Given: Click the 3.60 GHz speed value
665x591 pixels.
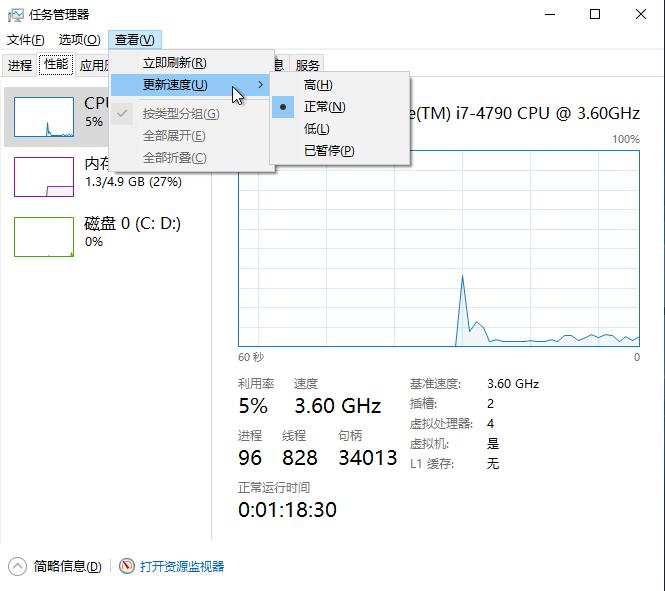Looking at the screenshot, I should coord(338,406).
